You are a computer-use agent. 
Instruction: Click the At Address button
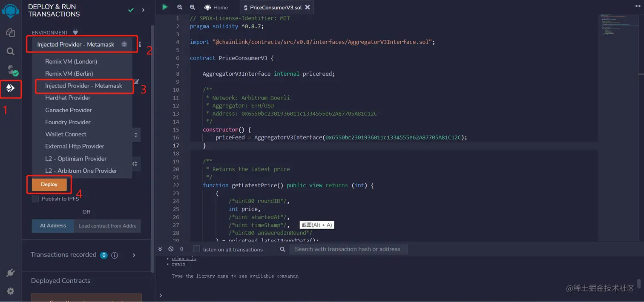(x=53, y=226)
